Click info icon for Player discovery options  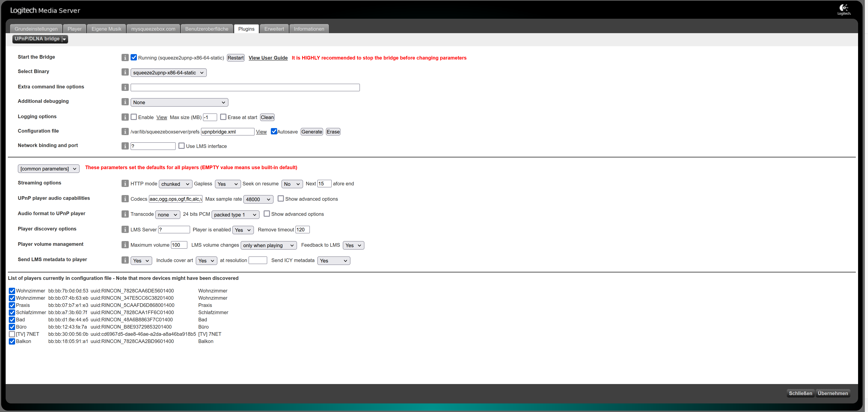[x=125, y=229]
